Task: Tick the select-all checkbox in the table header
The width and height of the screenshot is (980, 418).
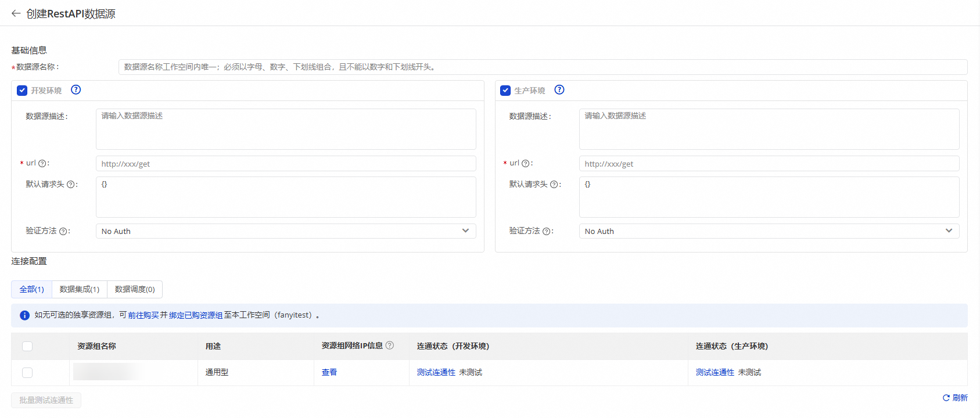Action: pyautogui.click(x=27, y=346)
